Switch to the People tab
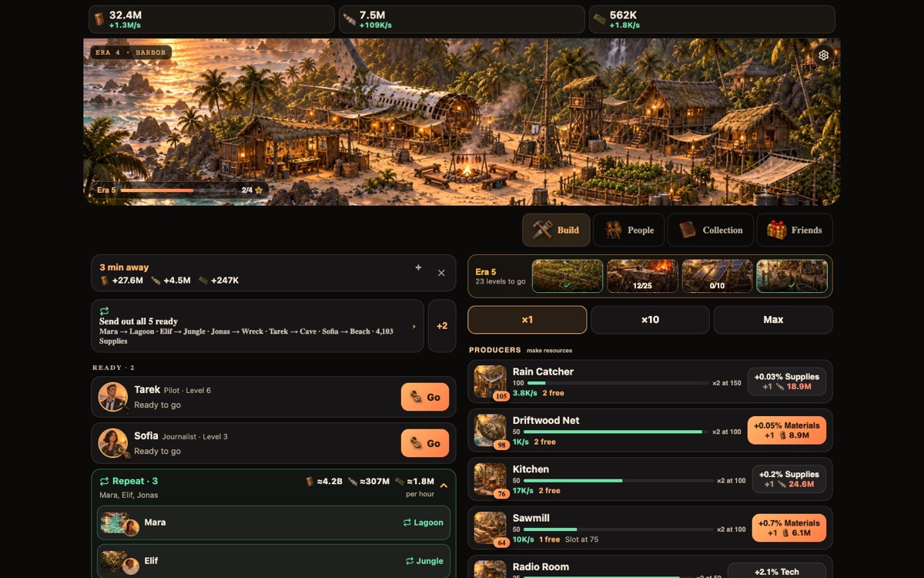Screen dimensions: 924x578 coord(629,230)
